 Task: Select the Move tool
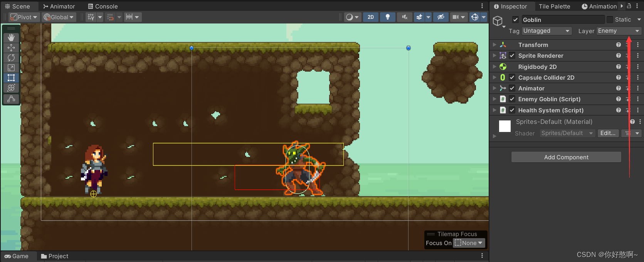pyautogui.click(x=11, y=47)
